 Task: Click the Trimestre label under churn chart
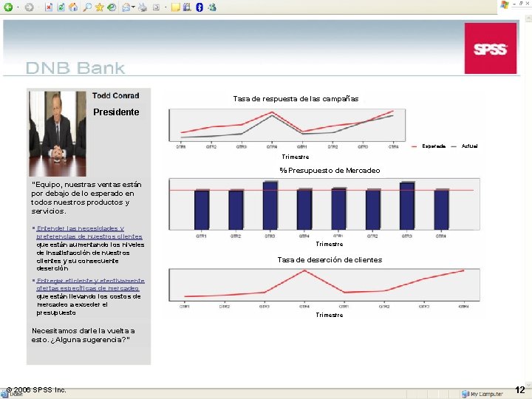tap(330, 315)
